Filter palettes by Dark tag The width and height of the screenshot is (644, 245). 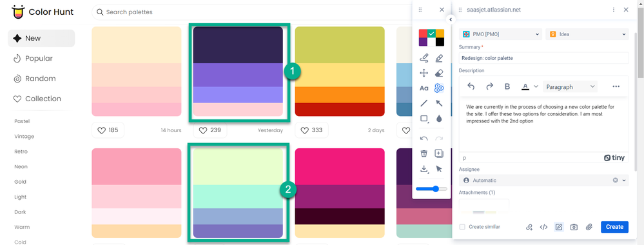click(20, 212)
